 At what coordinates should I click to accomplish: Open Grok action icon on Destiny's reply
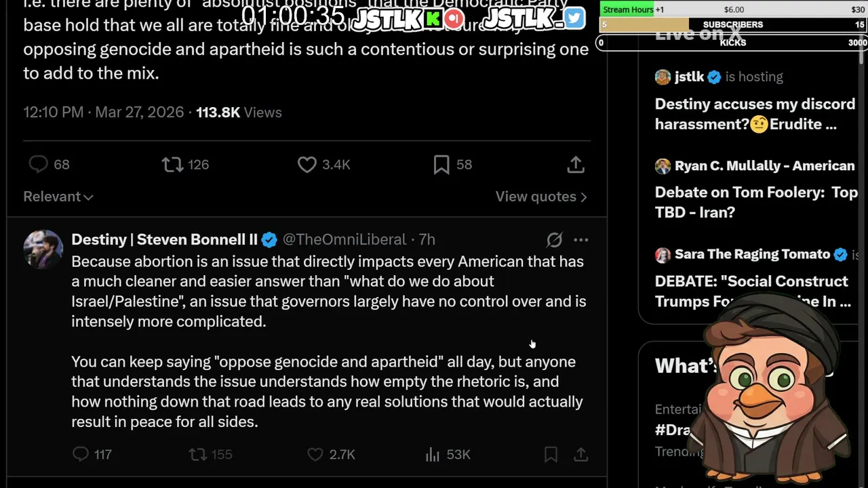coord(554,240)
